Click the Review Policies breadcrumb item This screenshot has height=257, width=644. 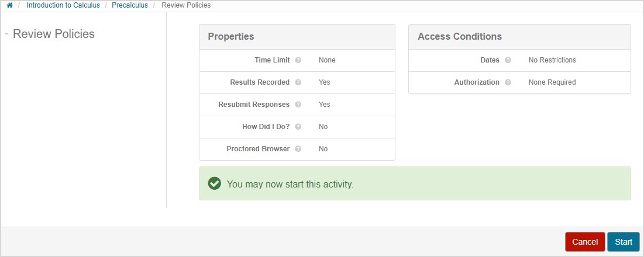coord(186,5)
